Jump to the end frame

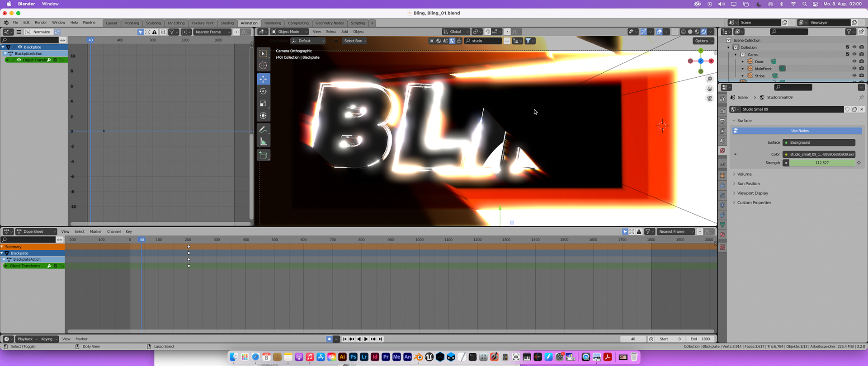click(x=381, y=339)
